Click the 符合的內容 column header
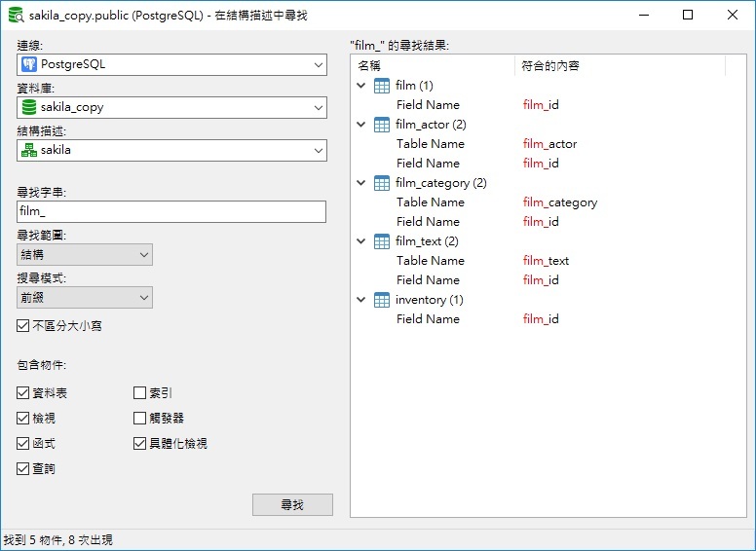 [x=620, y=65]
